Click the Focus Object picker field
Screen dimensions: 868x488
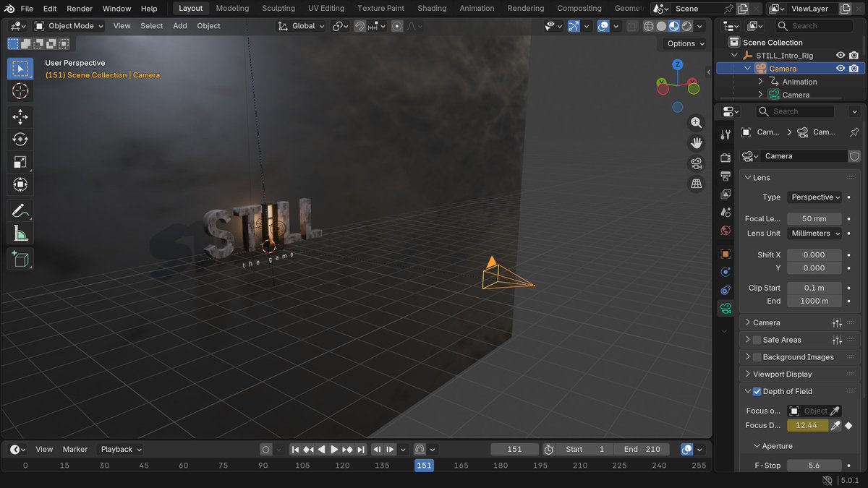(815, 411)
